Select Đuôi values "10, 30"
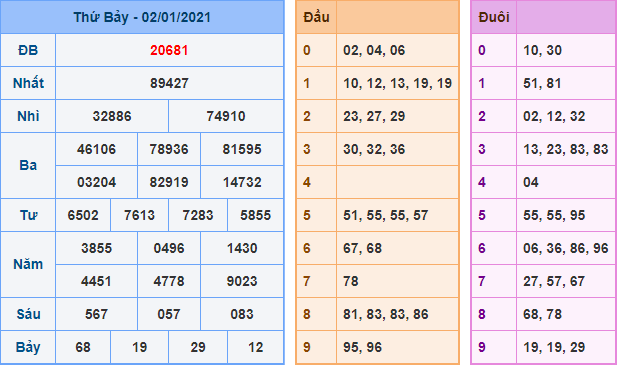The height and width of the screenshot is (365, 619). [x=542, y=51]
